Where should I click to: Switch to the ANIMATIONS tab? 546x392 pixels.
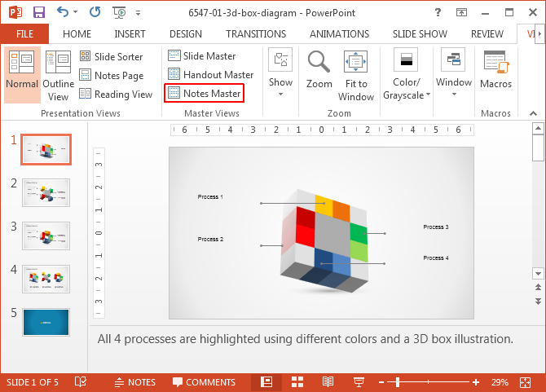(x=340, y=33)
